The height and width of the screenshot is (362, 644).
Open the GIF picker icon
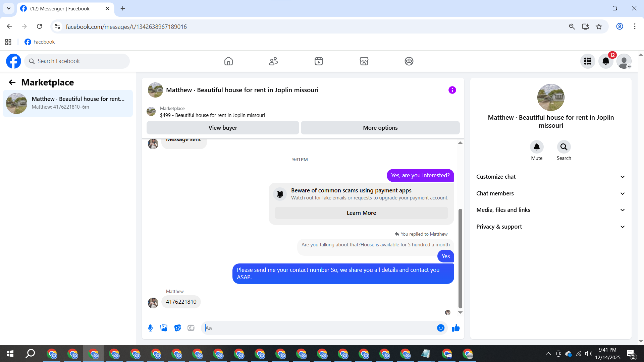pyautogui.click(x=191, y=328)
